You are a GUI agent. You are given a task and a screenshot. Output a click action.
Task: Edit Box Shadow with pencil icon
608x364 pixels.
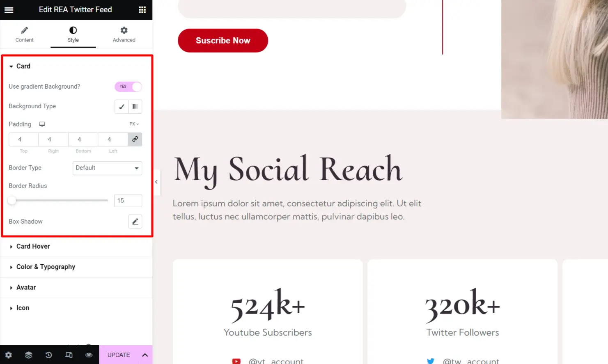coord(135,222)
